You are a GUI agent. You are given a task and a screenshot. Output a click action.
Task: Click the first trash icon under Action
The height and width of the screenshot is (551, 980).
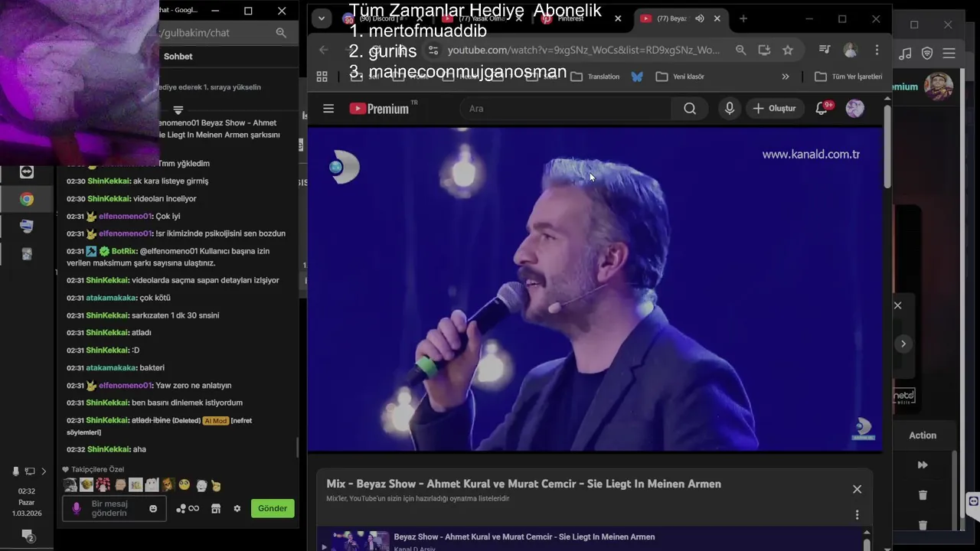click(923, 495)
